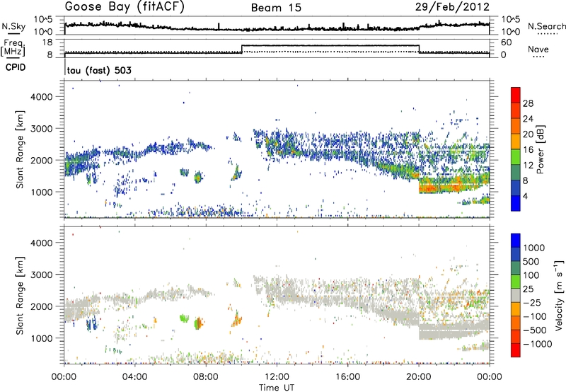Click the blue top of Velocity color bar
Image resolution: width=566 pixels, height=392 pixels.
pos(516,241)
